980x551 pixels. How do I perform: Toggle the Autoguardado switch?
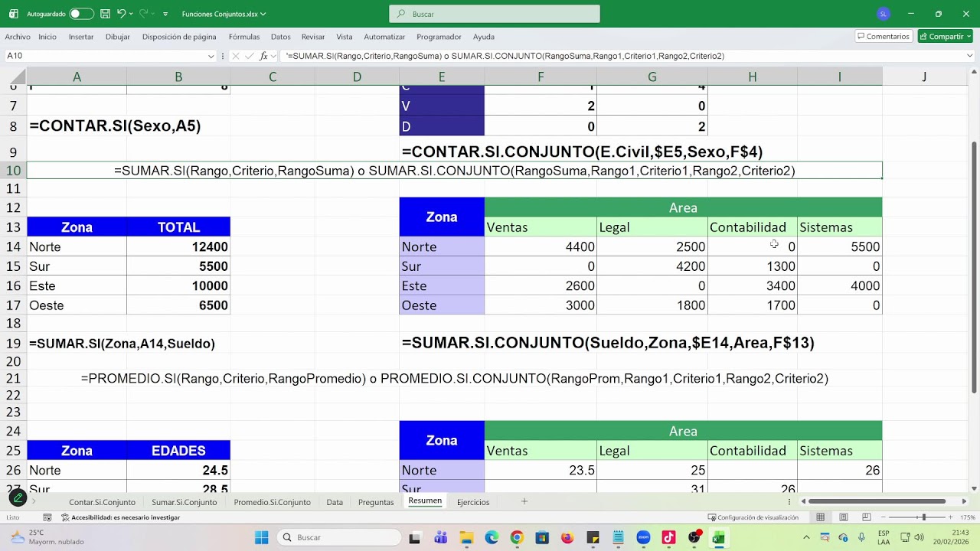coord(80,14)
